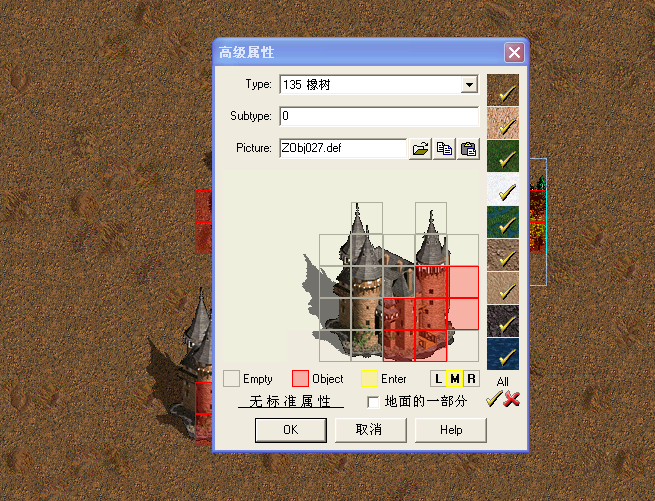Expand the Type dropdown arrow
This screenshot has height=501, width=655.
[x=470, y=85]
